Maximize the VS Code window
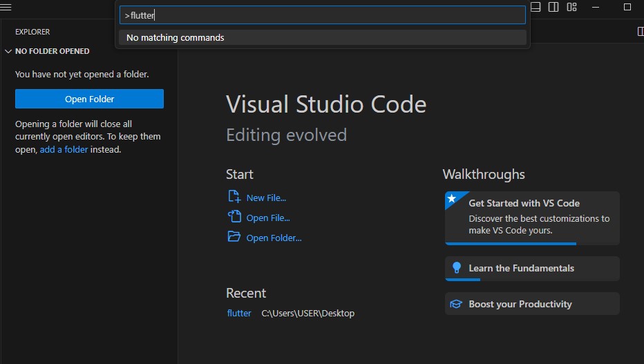 click(x=627, y=7)
